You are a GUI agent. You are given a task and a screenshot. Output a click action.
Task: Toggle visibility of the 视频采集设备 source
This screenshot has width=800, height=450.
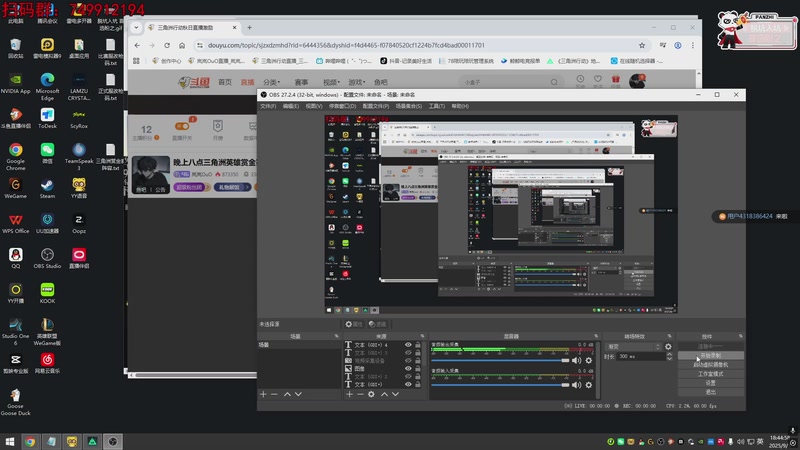click(x=408, y=360)
